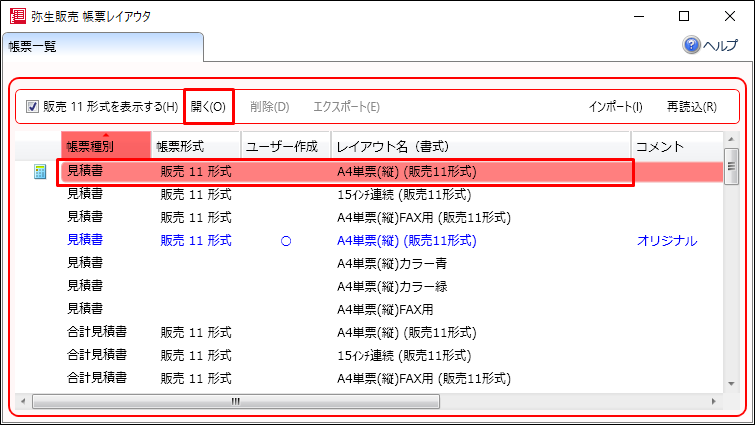Screen dimensions: 755x425
Task: Click the Yayoi Hanbai app icon in title bar
Action: click(x=18, y=16)
